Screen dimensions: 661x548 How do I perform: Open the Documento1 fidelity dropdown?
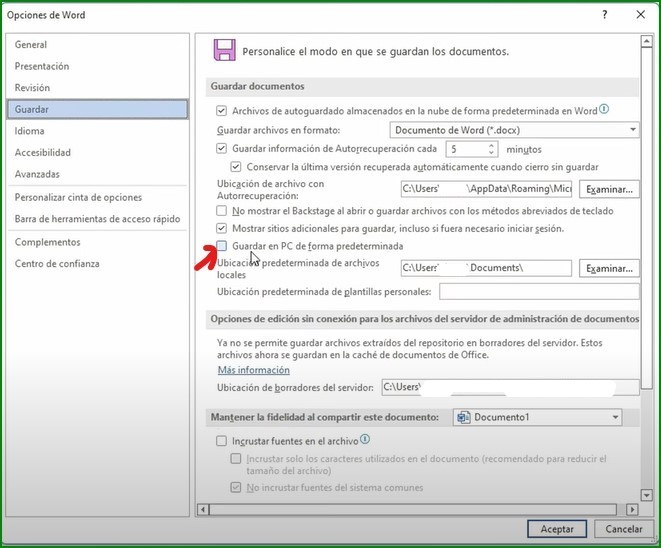[537, 417]
